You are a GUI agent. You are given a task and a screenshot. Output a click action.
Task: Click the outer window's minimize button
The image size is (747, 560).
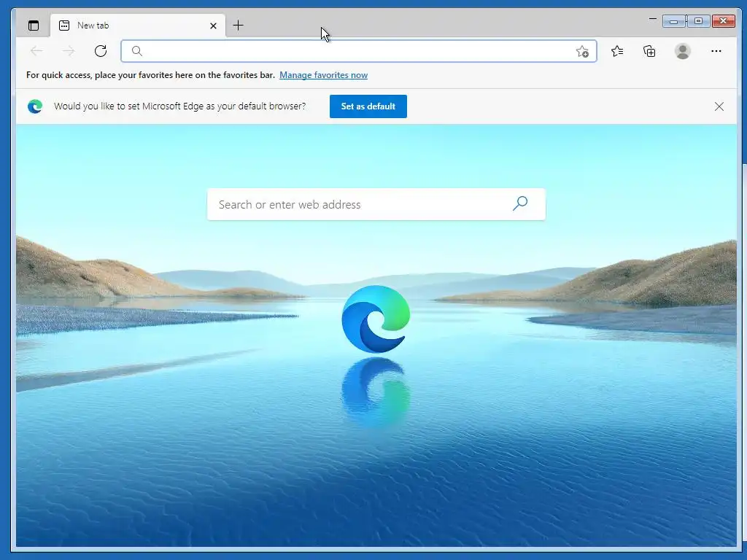click(673, 21)
